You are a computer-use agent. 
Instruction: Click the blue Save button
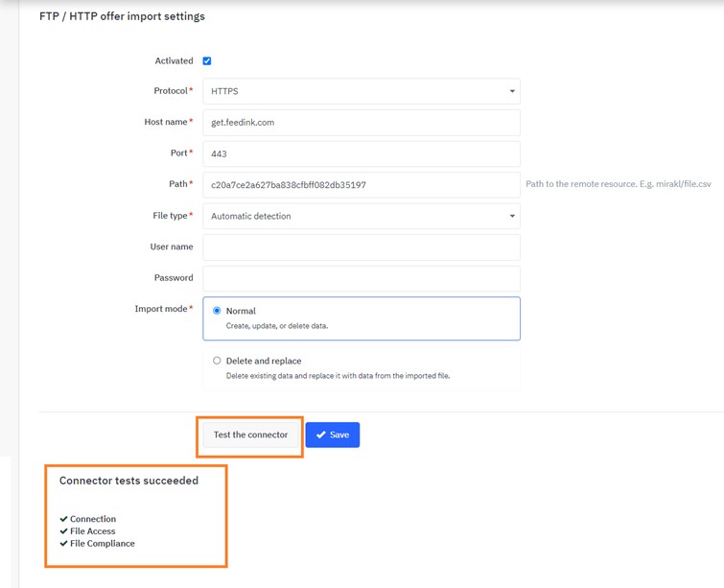point(333,435)
